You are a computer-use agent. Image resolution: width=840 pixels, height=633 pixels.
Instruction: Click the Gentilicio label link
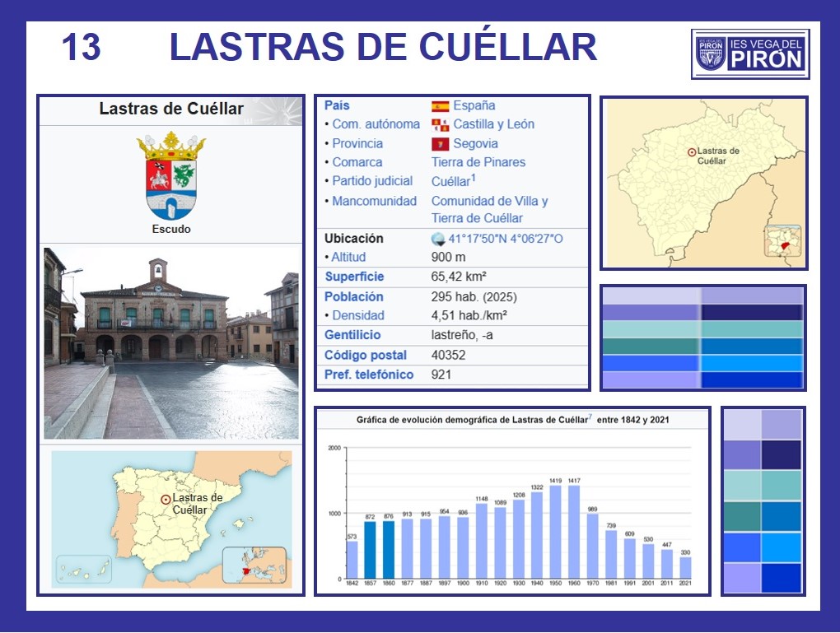pyautogui.click(x=352, y=335)
